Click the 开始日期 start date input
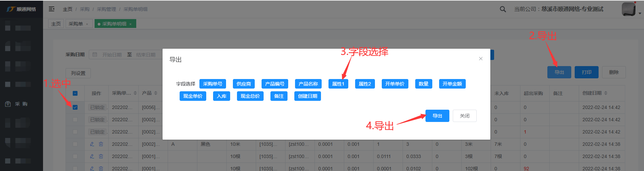 click(112, 55)
